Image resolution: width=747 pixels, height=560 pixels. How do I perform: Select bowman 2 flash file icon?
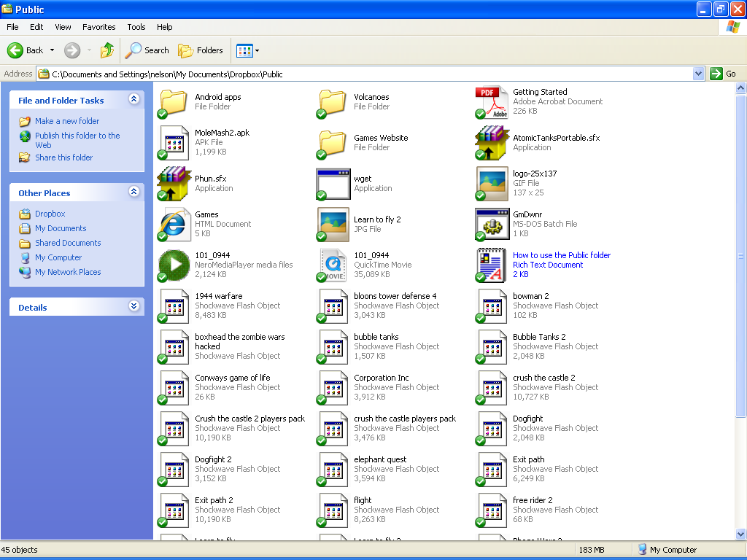point(492,306)
